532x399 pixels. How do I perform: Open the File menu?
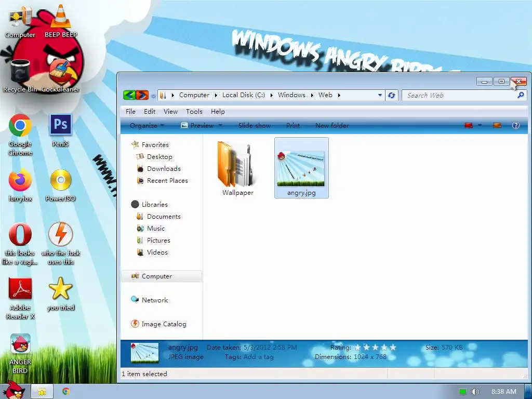coord(130,112)
